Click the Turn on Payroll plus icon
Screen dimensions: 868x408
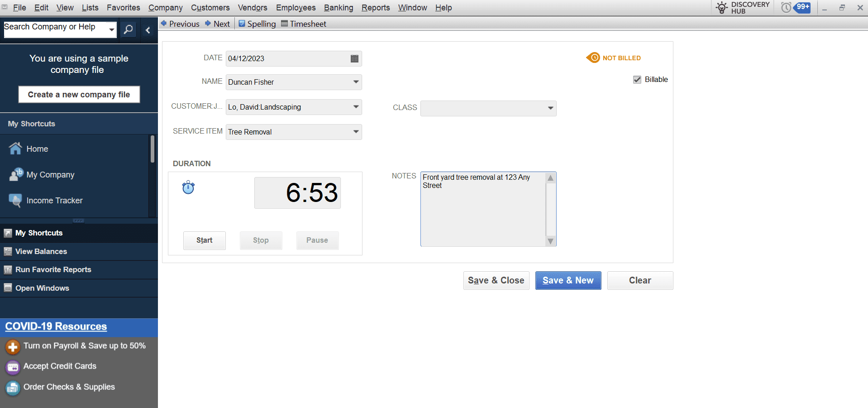(13, 347)
